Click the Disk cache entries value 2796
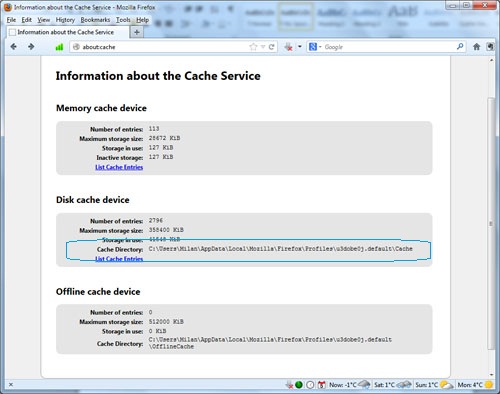The width and height of the screenshot is (500, 394). point(156,220)
